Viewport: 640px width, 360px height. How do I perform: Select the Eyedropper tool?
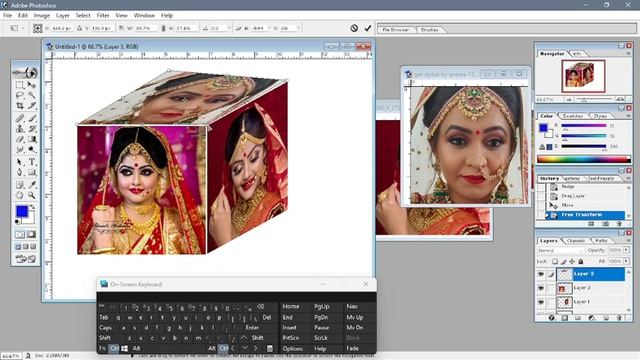click(x=31, y=185)
